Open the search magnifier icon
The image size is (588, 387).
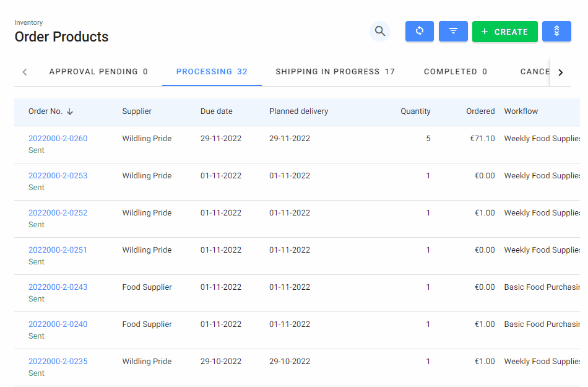click(380, 32)
